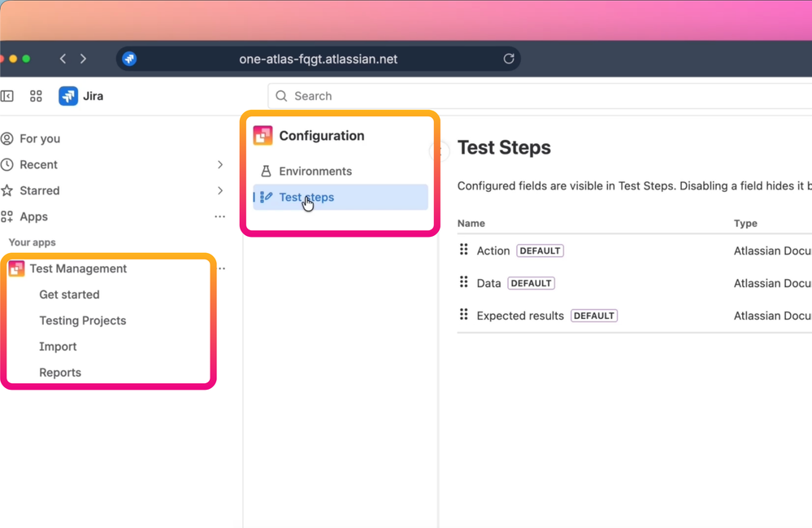Click the green macOS fullscreen button
Screen dimensions: 812x528
pos(26,59)
